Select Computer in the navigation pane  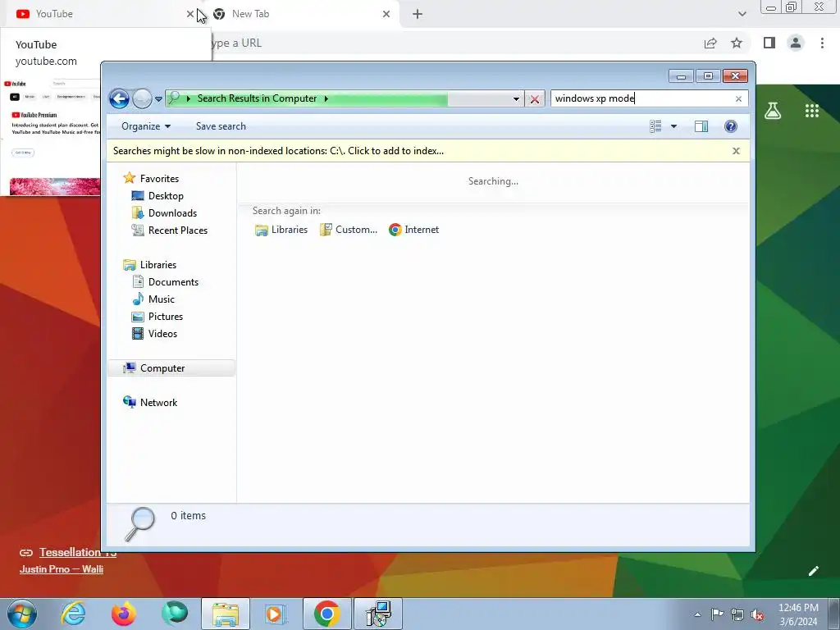(171, 368)
